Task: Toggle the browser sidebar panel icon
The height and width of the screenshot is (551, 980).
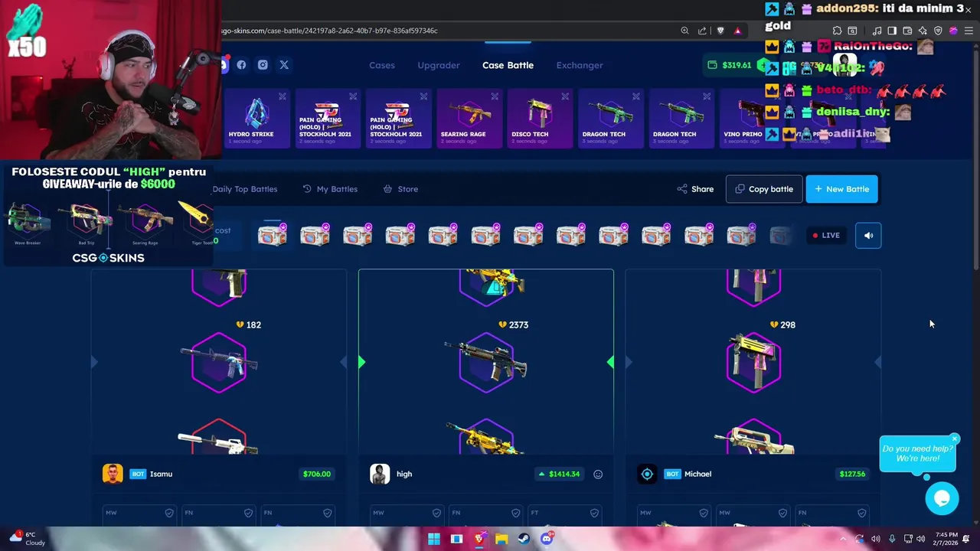Action: pyautogui.click(x=892, y=31)
